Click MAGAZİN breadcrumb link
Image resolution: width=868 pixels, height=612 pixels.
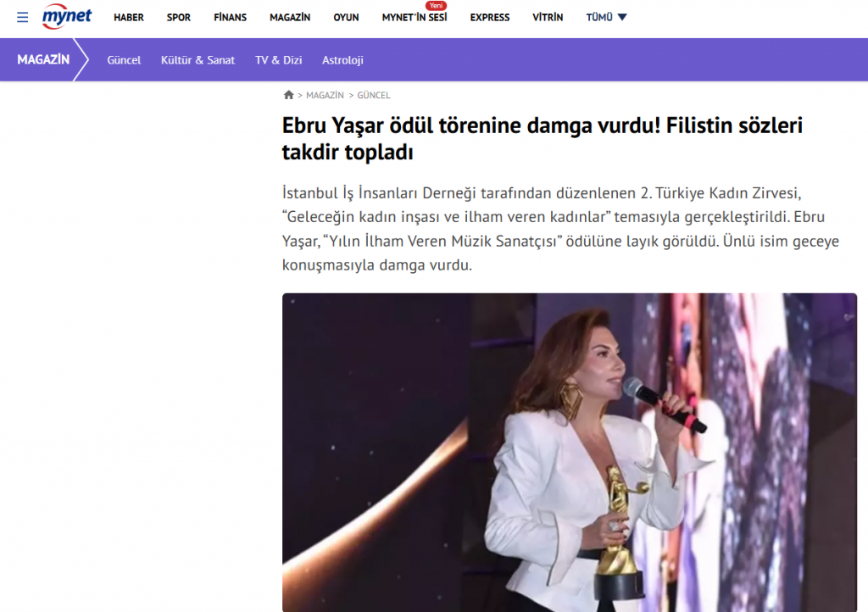point(325,95)
